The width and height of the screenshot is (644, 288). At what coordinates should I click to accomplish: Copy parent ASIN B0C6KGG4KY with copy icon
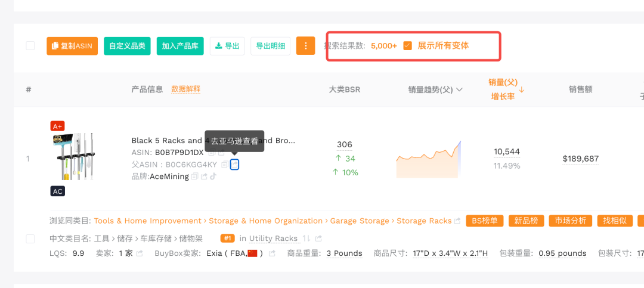(225, 165)
